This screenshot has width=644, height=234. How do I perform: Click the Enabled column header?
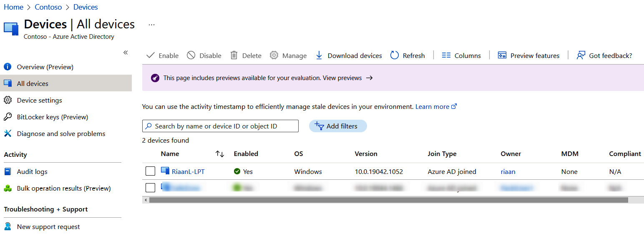coord(246,154)
